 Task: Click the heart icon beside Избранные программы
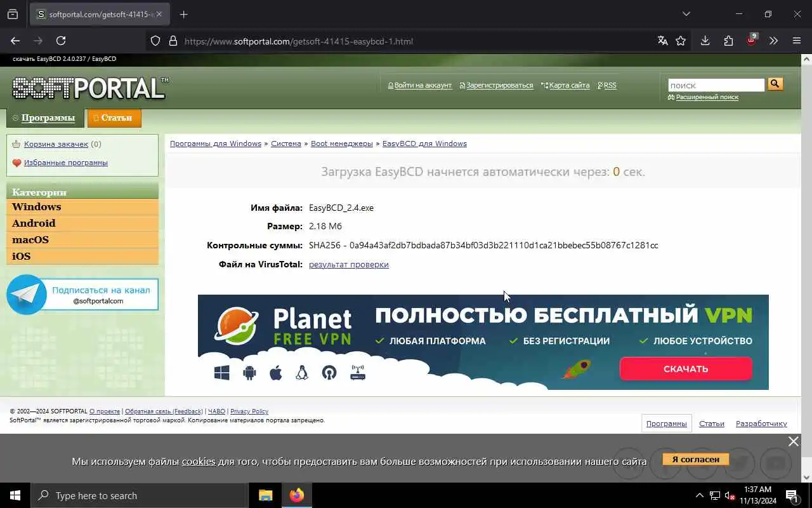(17, 163)
